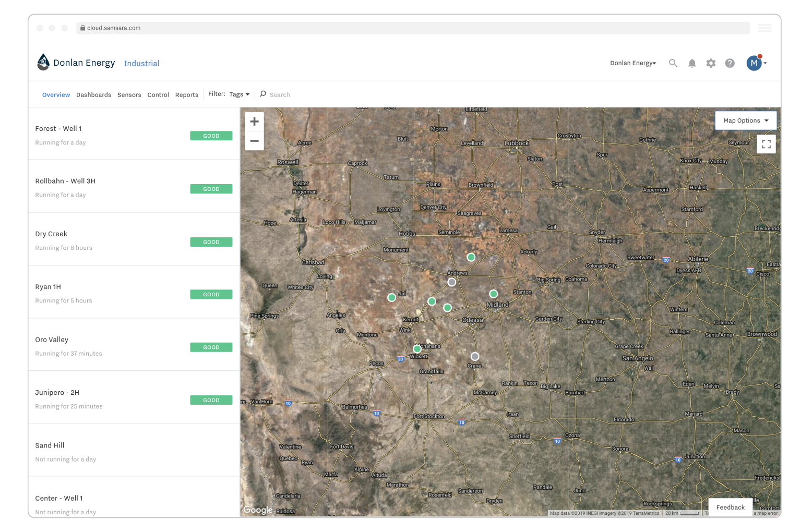Open the Ryan 1H entry
The height and width of the screenshot is (532, 801).
[x=134, y=292]
